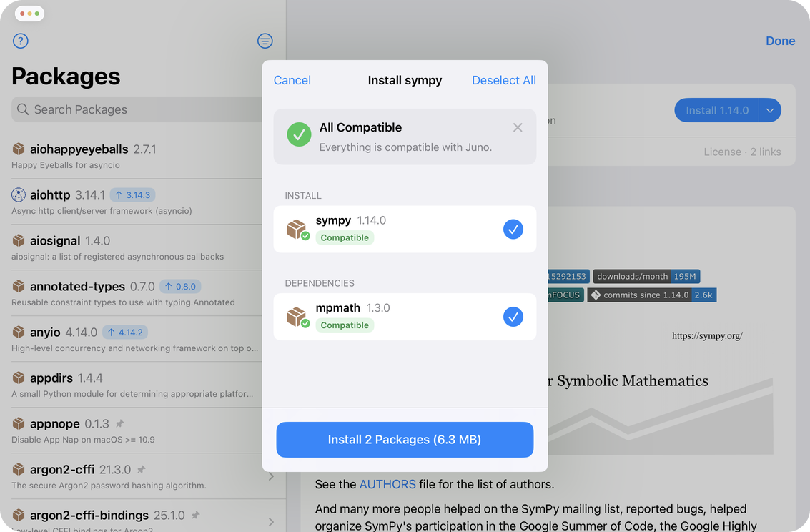Open the AUTHORS link
Image resolution: width=810 pixels, height=532 pixels.
coord(387,484)
